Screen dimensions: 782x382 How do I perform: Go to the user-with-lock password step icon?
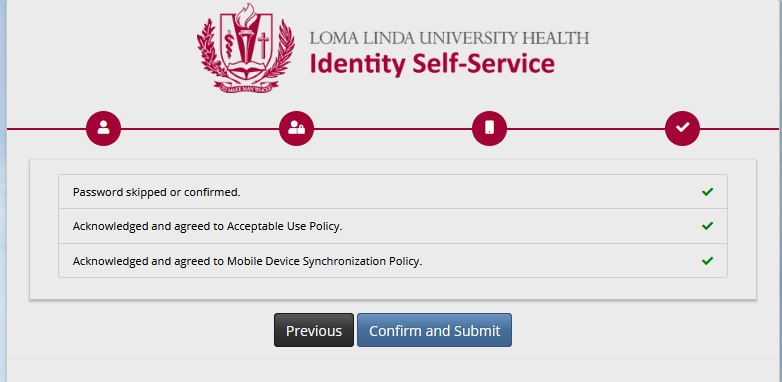pos(296,128)
